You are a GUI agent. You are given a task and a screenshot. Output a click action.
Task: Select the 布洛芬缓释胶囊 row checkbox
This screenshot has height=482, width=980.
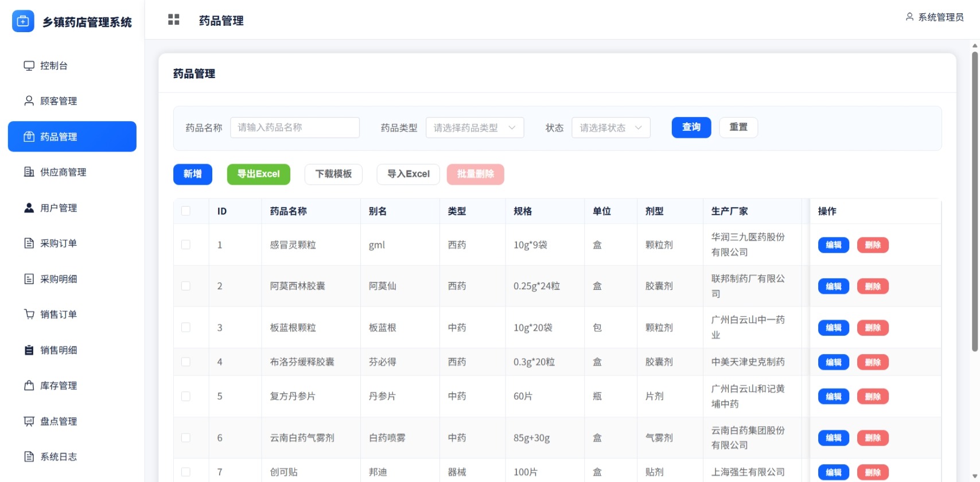pos(186,361)
